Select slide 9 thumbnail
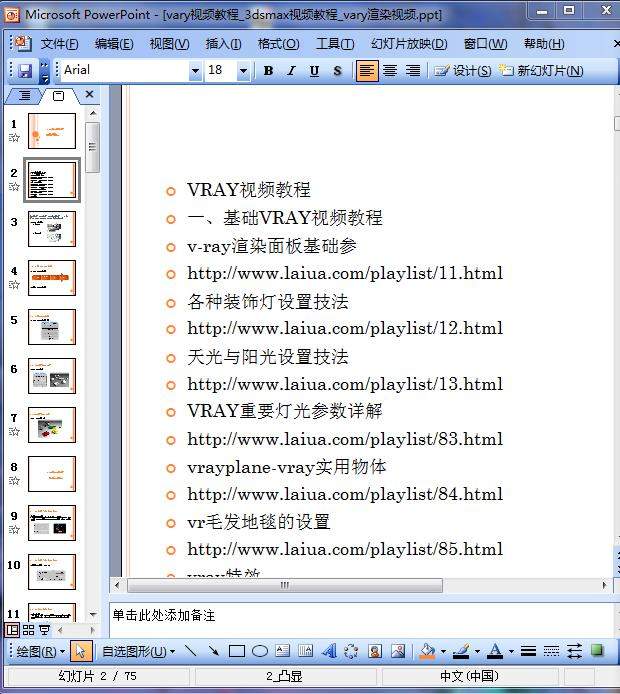The image size is (620, 694). tap(52, 523)
